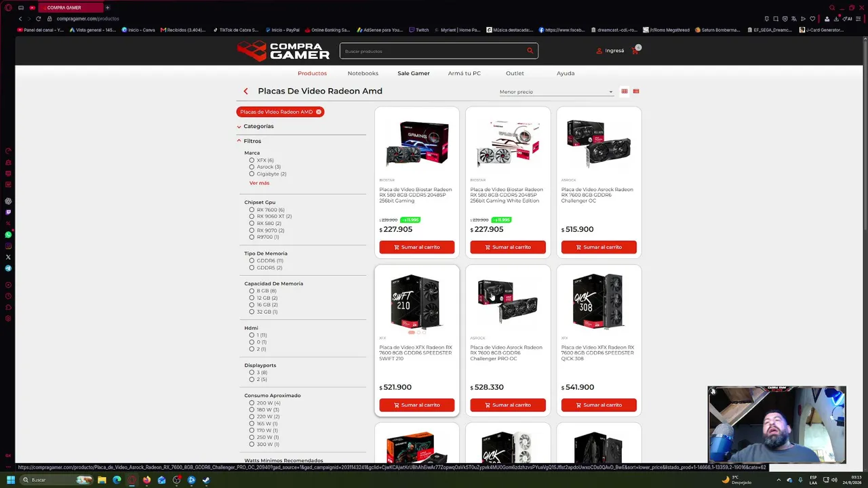Open Steam from the taskbar

tap(206, 480)
